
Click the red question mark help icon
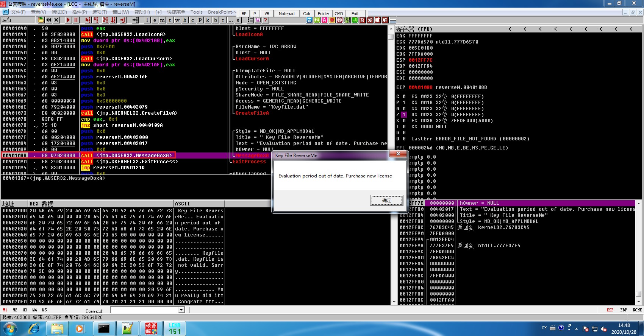[x=265, y=20]
